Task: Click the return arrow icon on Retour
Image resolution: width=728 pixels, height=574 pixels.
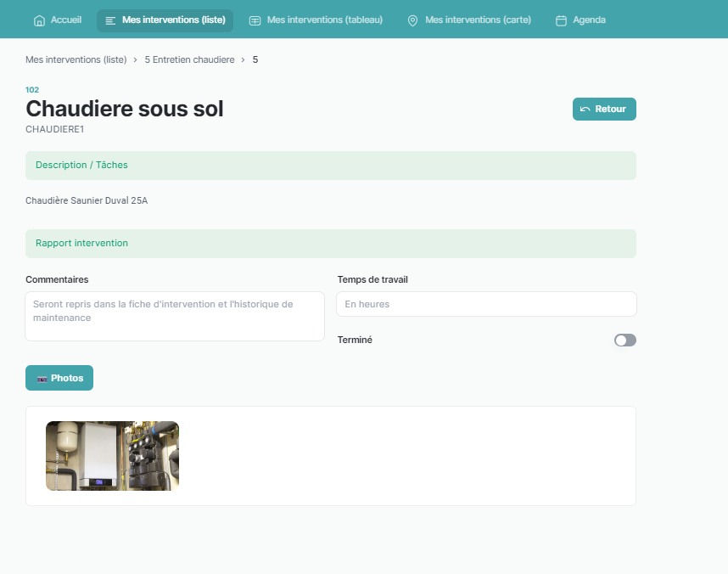Action: 585,110
